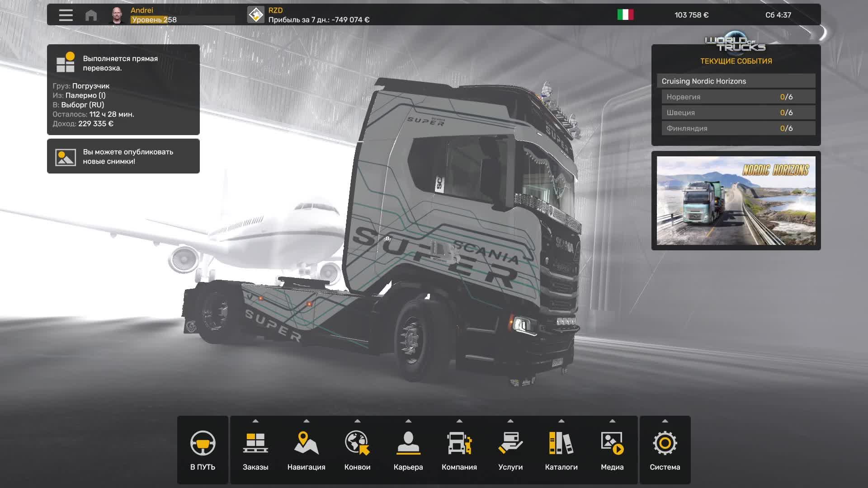Expand the arrow above Услуги
The height and width of the screenshot is (488, 868).
click(510, 421)
